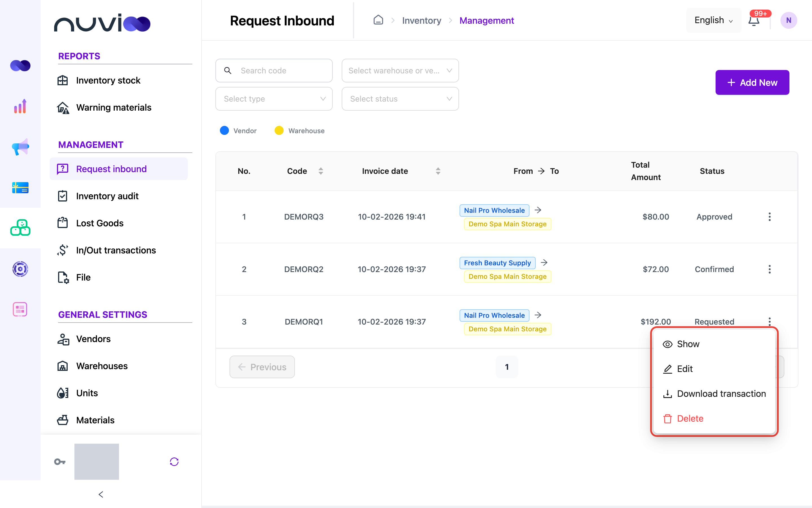812x508 pixels.
Task: Click the eye icon next to Show
Action: tap(667, 344)
